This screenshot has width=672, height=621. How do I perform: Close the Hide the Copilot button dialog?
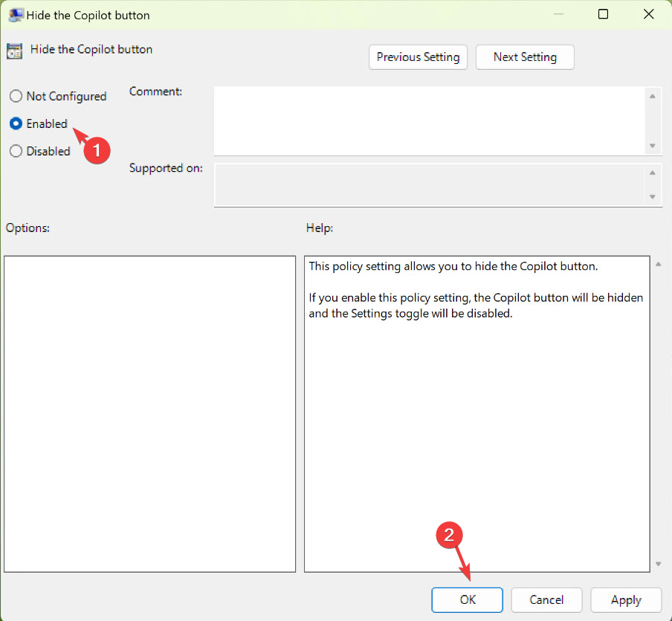(648, 14)
